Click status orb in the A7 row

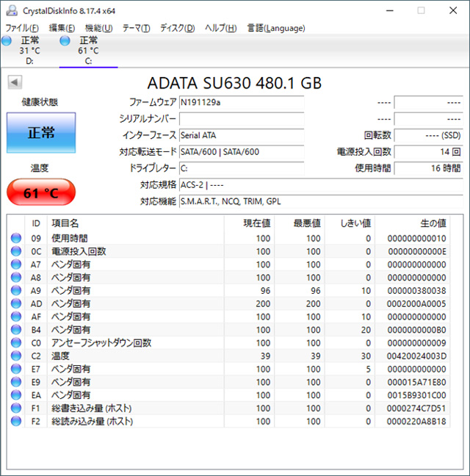coord(16,264)
